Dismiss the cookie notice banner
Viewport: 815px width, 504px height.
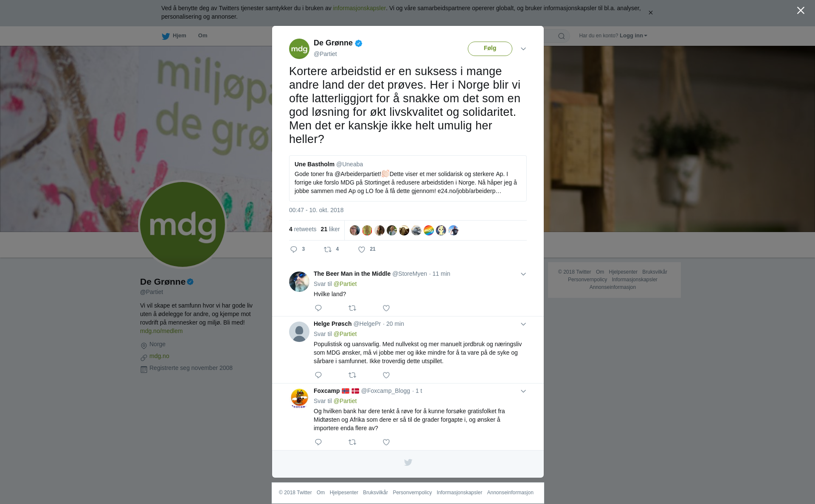650,13
